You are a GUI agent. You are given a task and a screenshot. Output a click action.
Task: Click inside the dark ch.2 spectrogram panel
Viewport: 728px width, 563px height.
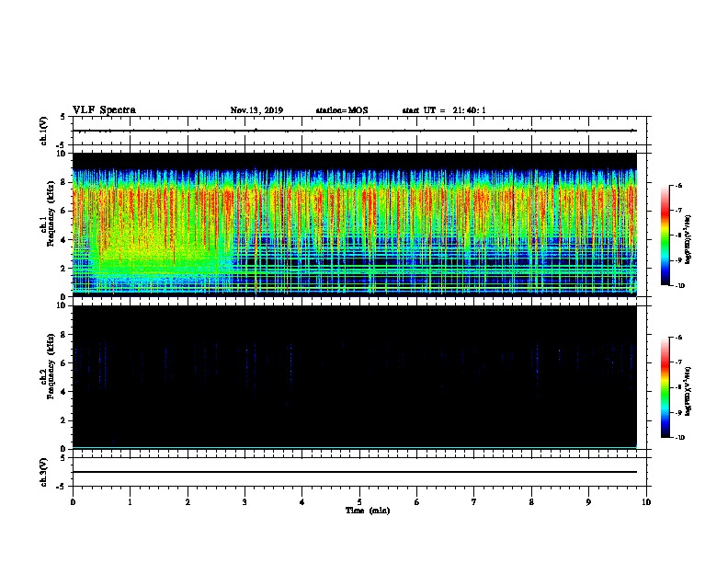355,377
